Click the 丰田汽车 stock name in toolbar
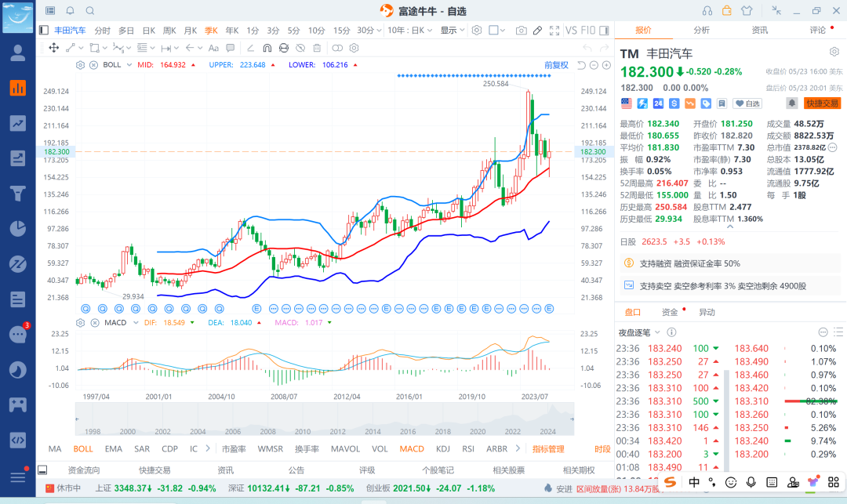Viewport: 847px width, 504px height. click(70, 31)
